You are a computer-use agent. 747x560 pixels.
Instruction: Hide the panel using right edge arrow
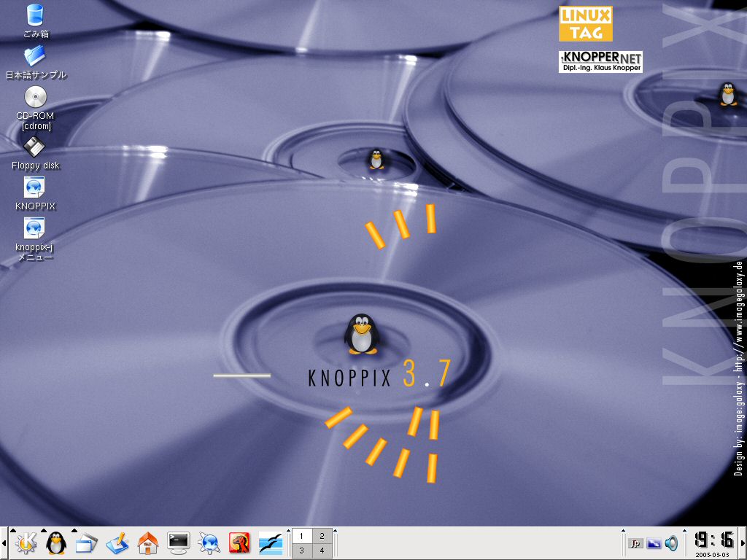743,543
